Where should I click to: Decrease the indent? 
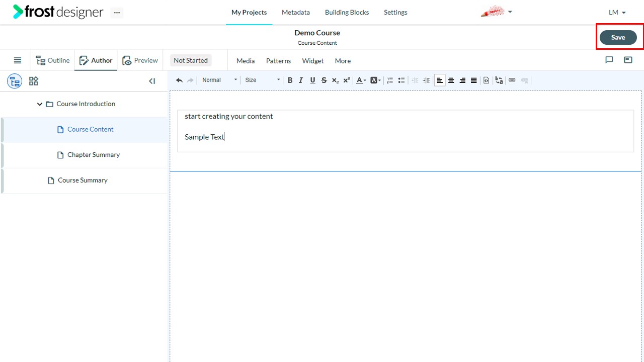415,80
